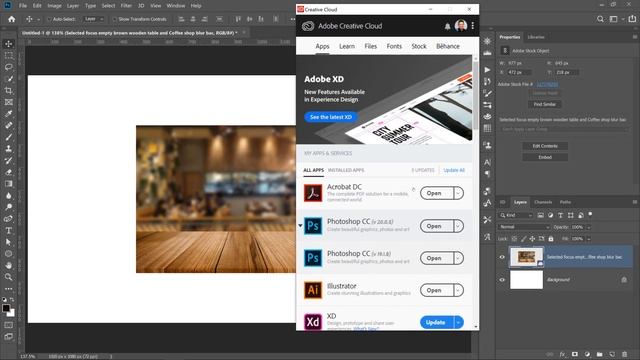Select the Zoom tool
The height and width of the screenshot is (360, 640).
(x=9, y=277)
